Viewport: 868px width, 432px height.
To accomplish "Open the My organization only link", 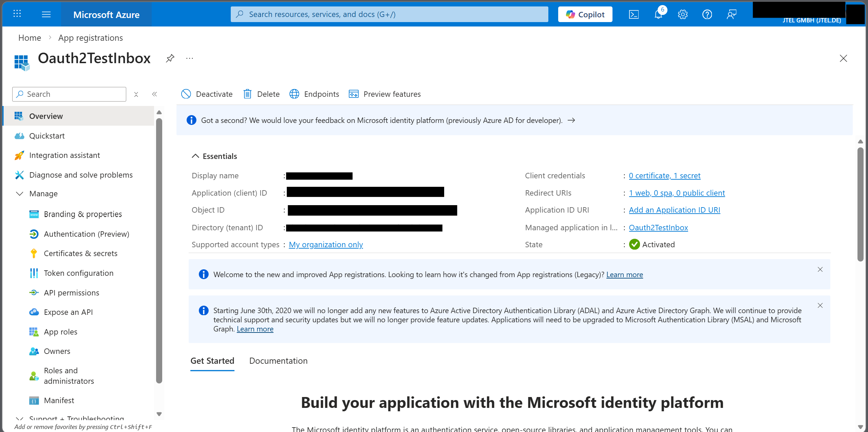I will 326,245.
